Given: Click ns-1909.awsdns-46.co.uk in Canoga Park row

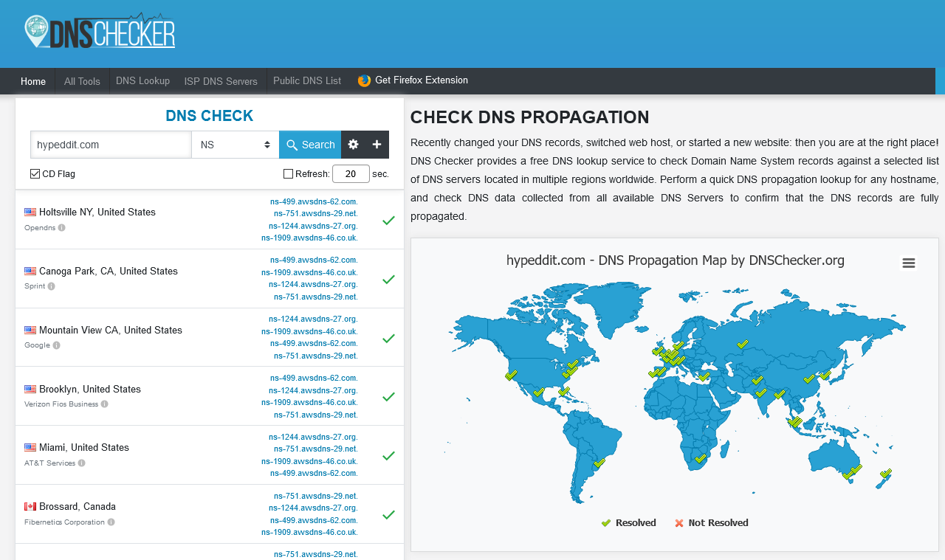Looking at the screenshot, I should (x=309, y=272).
